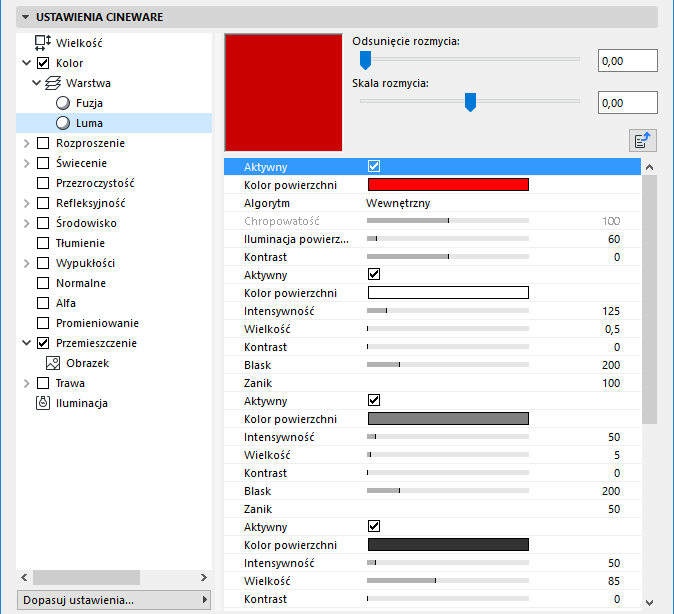Enable the Środowisko checkbox
674x614 pixels.
pos(43,223)
